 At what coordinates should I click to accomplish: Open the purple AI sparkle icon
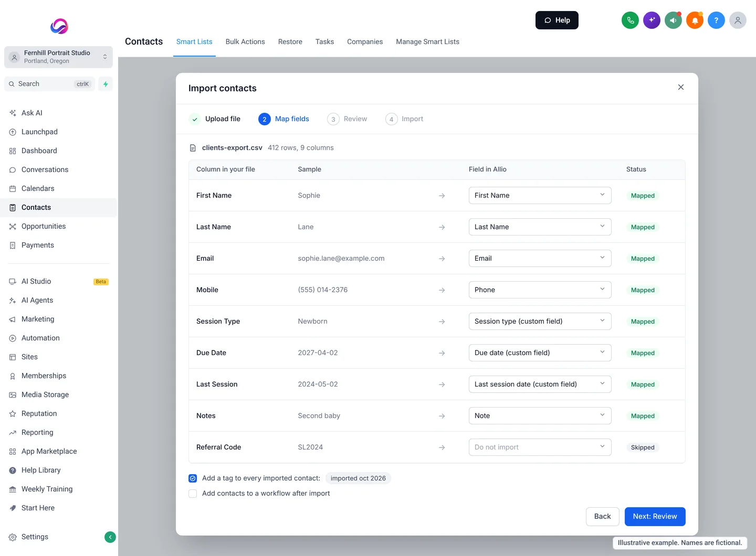(x=652, y=20)
